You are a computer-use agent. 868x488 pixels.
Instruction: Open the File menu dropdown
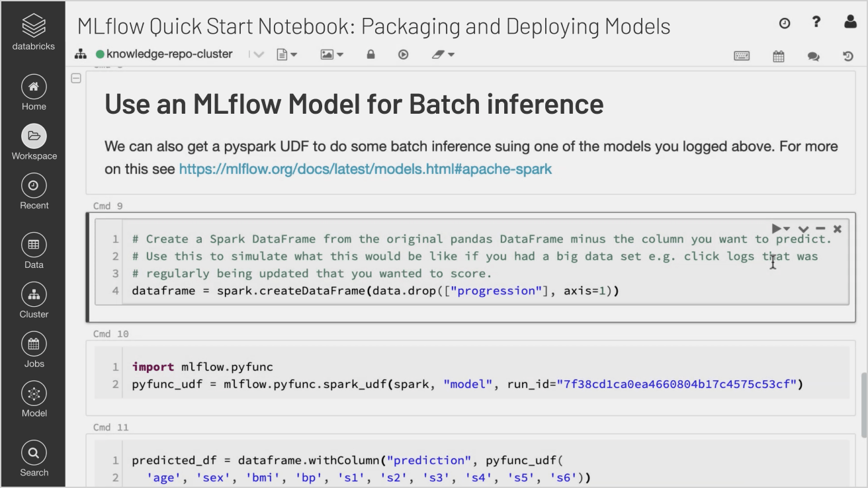[x=287, y=54]
